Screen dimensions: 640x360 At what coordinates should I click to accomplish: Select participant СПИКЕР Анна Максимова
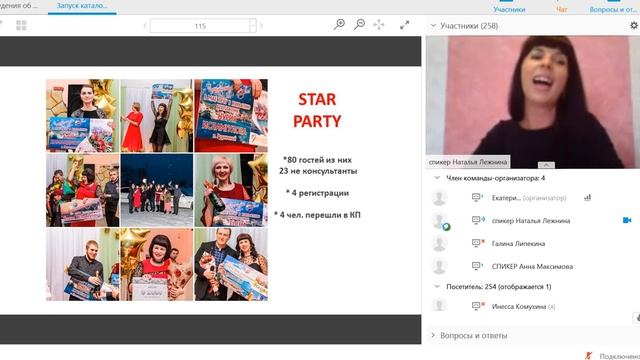click(532, 266)
